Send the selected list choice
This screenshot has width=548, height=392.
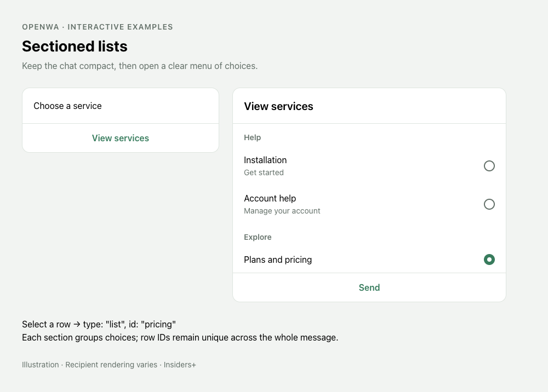pos(369,287)
